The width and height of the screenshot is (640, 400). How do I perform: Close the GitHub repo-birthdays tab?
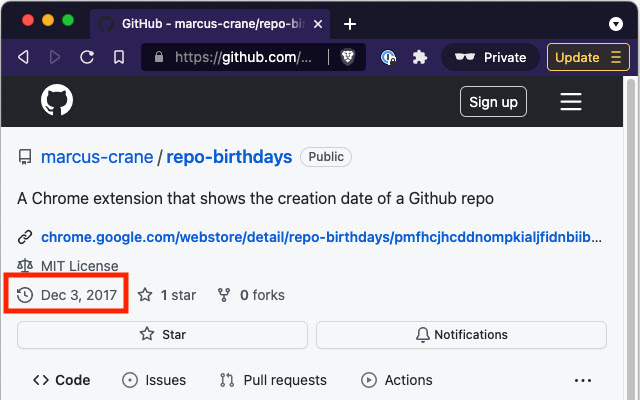(318, 24)
